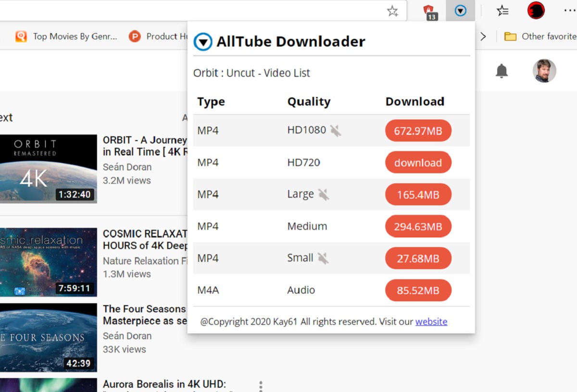Click the 3.2M views text
This screenshot has width=577, height=392.
click(x=126, y=181)
